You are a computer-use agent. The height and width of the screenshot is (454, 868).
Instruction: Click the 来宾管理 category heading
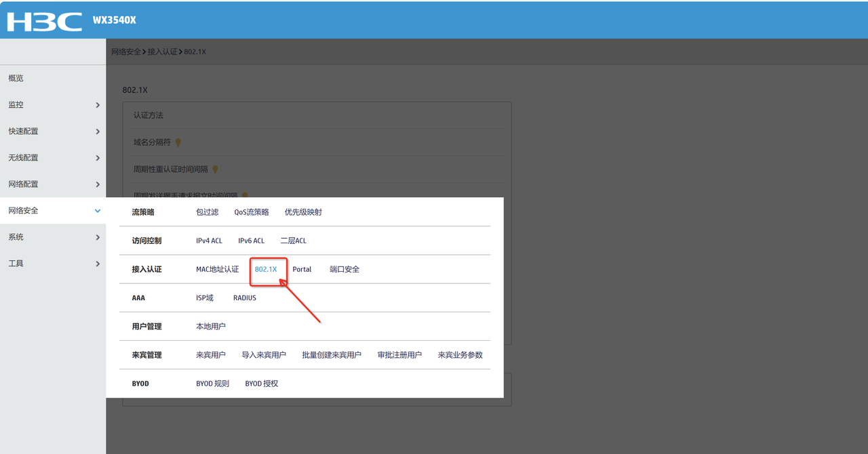tap(146, 354)
